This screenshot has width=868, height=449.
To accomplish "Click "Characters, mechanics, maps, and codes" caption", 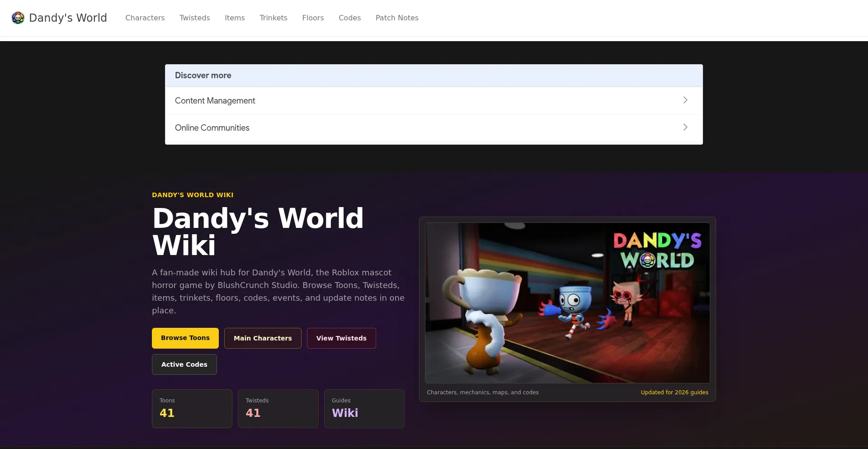I will 483,392.
